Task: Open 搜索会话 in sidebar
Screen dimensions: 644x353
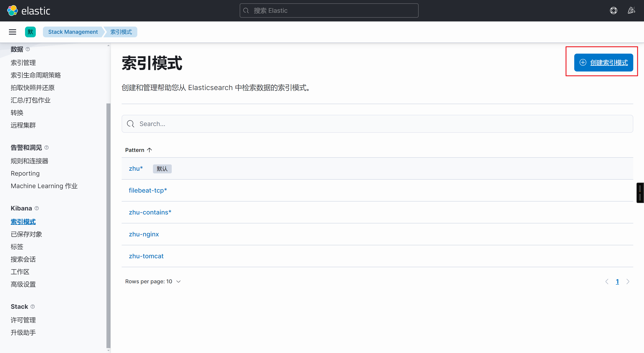Action: [x=23, y=259]
